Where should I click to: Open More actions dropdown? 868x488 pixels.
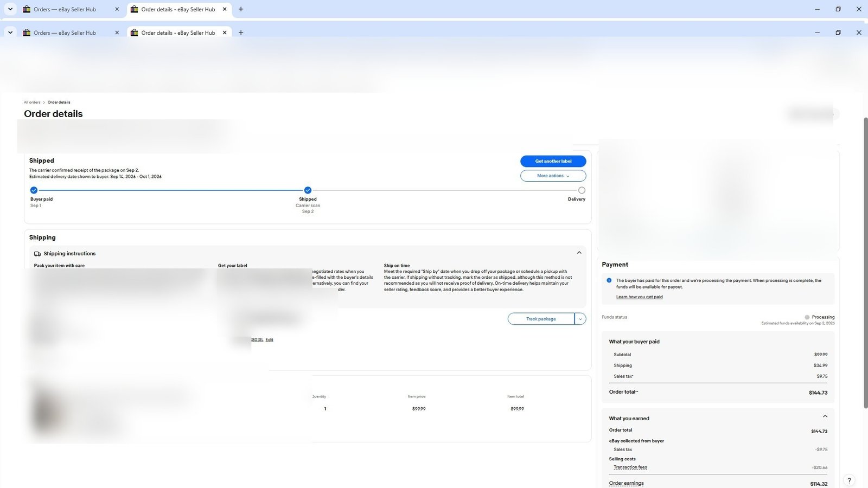(553, 176)
